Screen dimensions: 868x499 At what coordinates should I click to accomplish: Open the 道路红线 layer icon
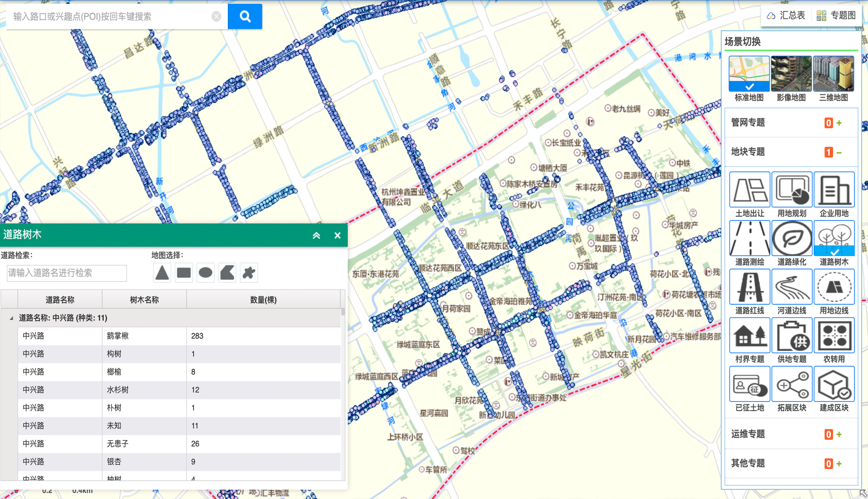coord(749,287)
